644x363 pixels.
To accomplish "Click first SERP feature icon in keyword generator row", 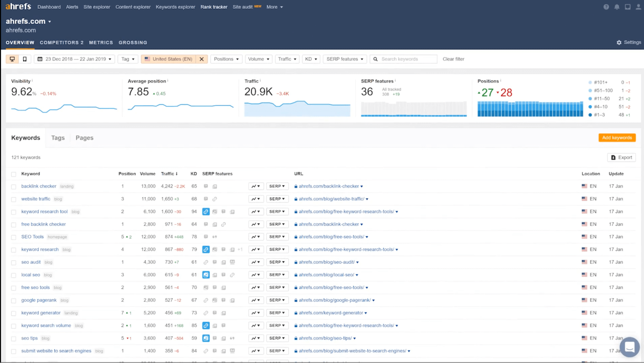I will tap(206, 313).
